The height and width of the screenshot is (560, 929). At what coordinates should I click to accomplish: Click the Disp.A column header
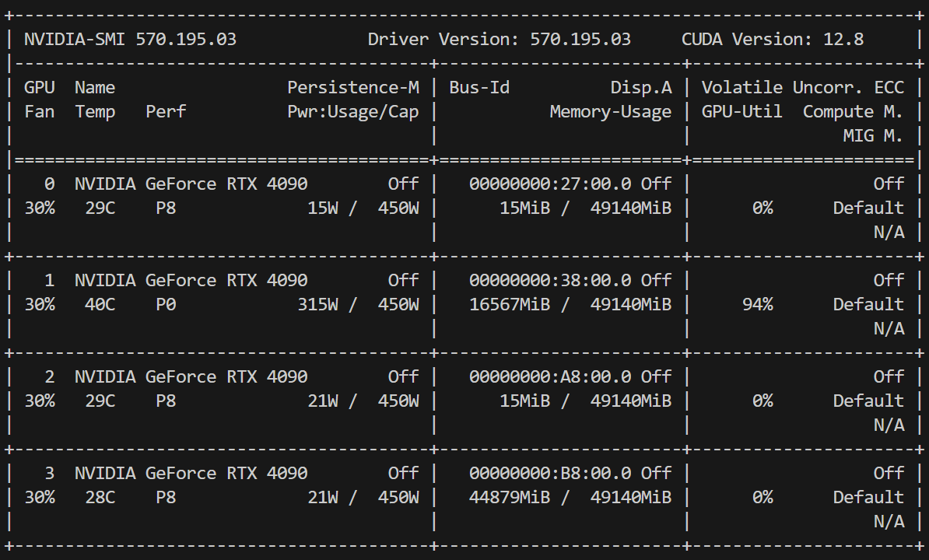(x=641, y=88)
